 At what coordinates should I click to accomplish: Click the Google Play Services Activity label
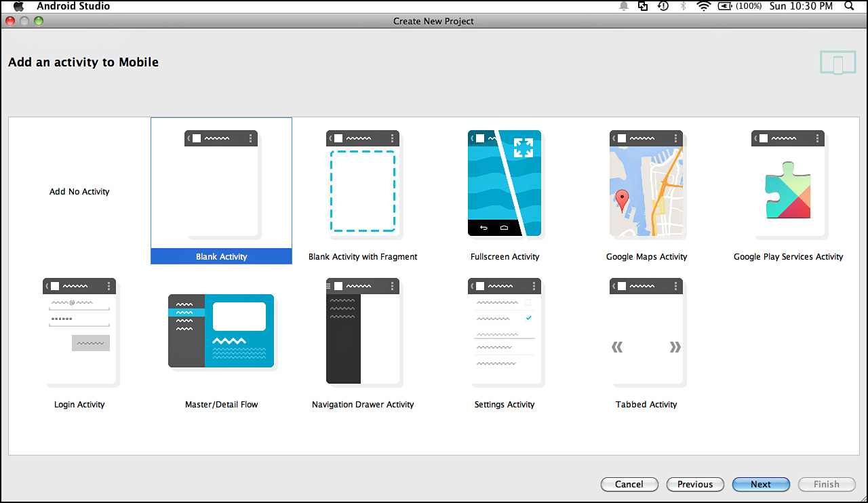[789, 257]
